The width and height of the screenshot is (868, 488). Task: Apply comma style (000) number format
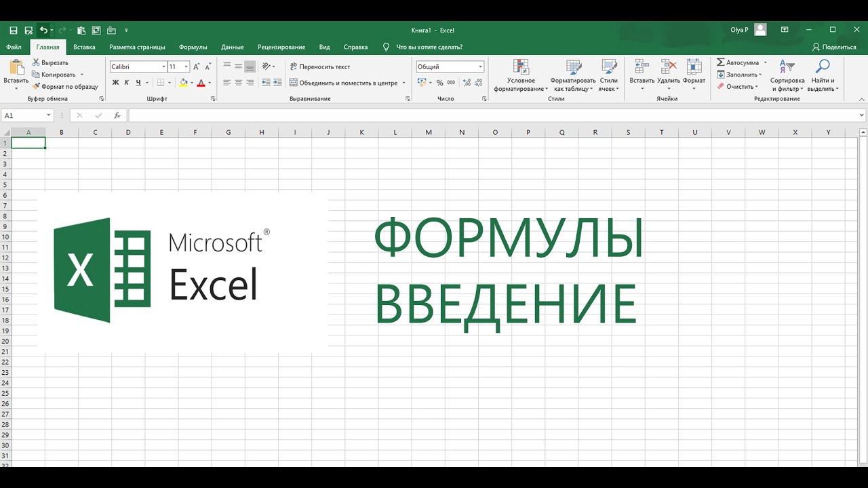click(451, 83)
